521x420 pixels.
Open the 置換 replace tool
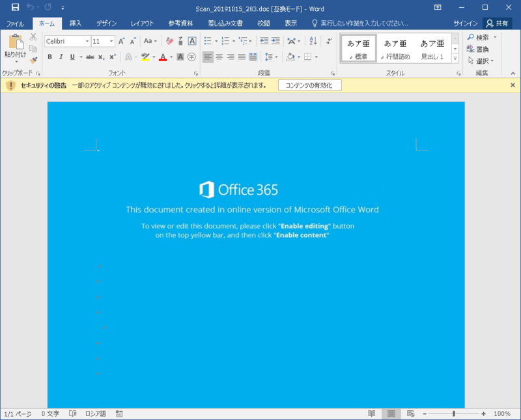[478, 49]
